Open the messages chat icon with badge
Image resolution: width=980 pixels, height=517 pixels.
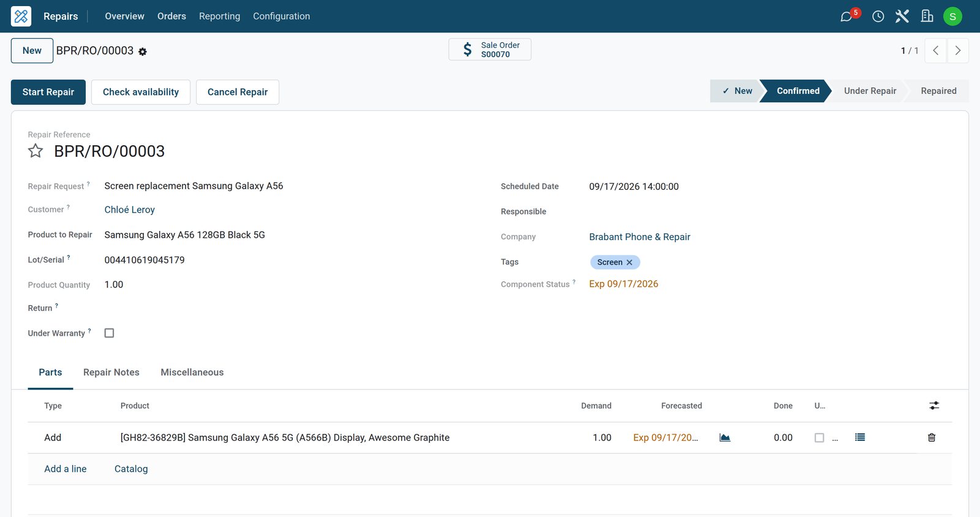[847, 16]
